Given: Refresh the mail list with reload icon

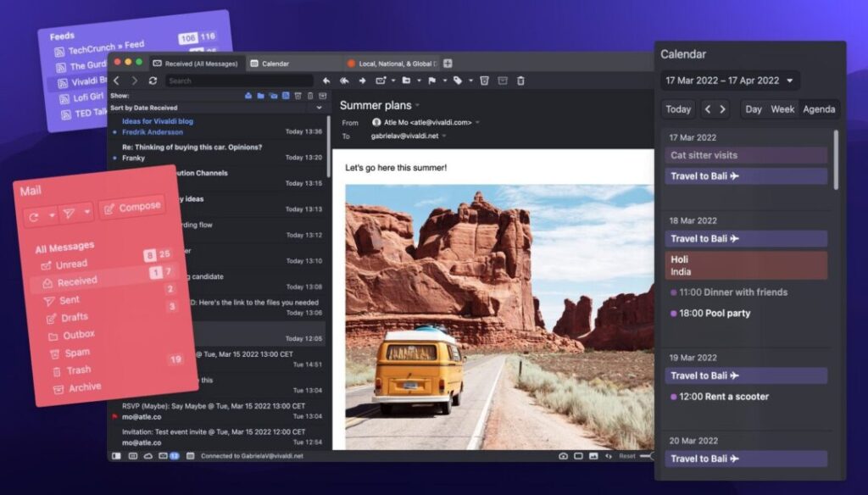Looking at the screenshot, I should [153, 81].
